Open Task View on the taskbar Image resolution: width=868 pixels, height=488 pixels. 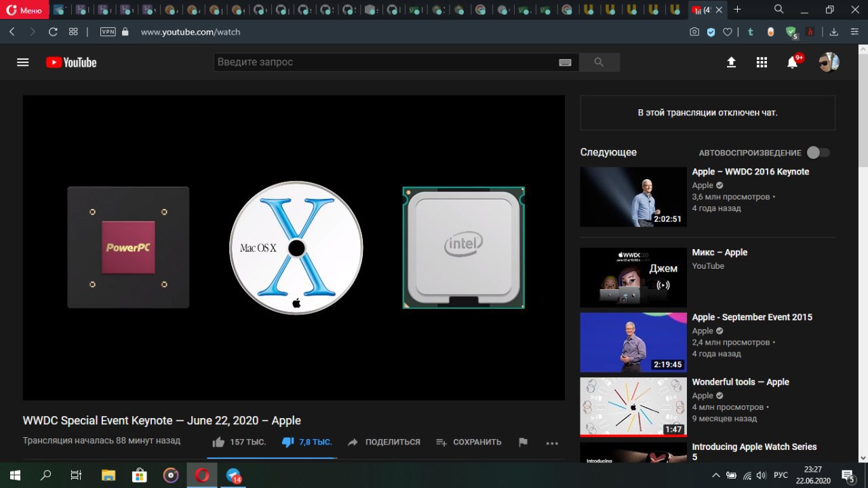coord(76,475)
